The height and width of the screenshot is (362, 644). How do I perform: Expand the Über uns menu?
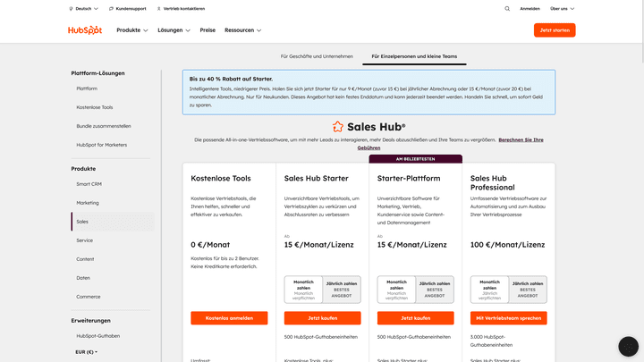563,9
